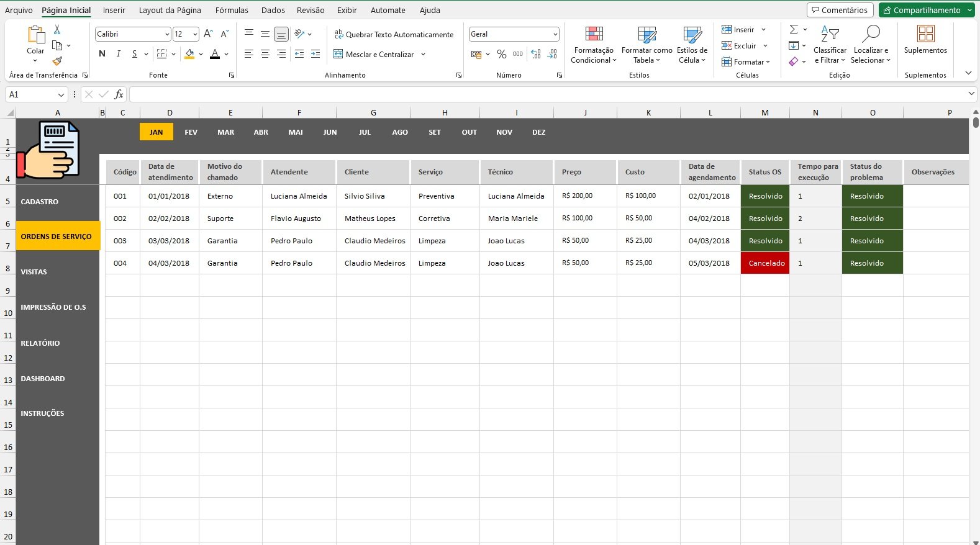The width and height of the screenshot is (980, 545).
Task: Click the AutoSum sigma icon
Action: [x=793, y=30]
